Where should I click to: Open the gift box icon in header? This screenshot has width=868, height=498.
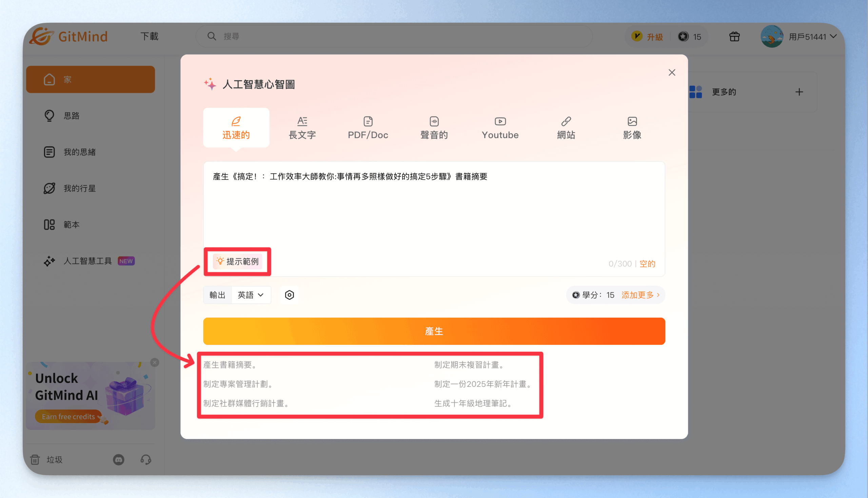734,37
